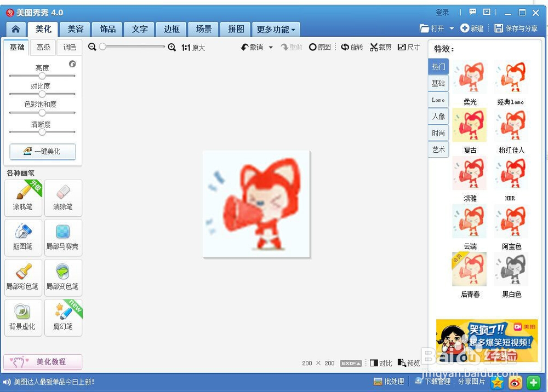Click the Weibo share icon
The height and width of the screenshot is (392, 548).
click(x=515, y=383)
